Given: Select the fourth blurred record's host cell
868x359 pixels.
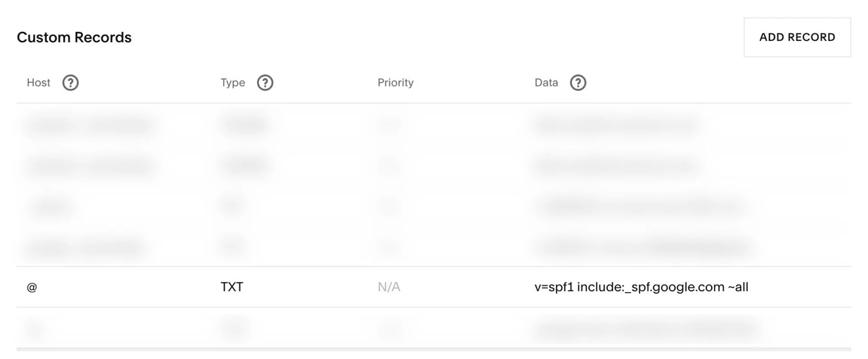Looking at the screenshot, I should tap(84, 247).
